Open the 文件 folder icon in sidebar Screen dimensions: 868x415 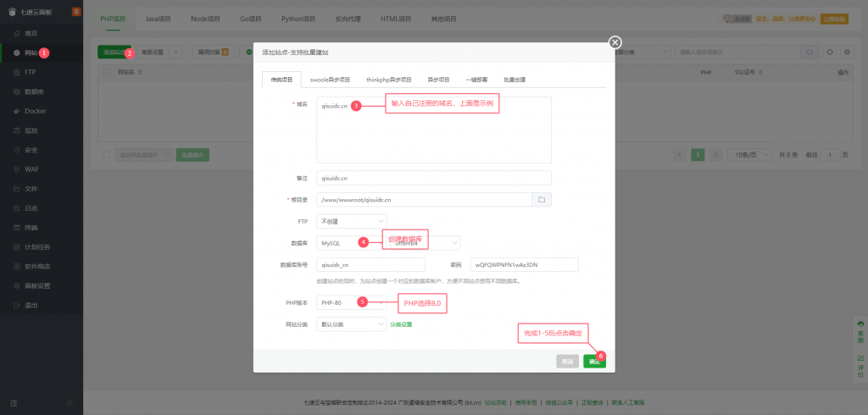(17, 189)
